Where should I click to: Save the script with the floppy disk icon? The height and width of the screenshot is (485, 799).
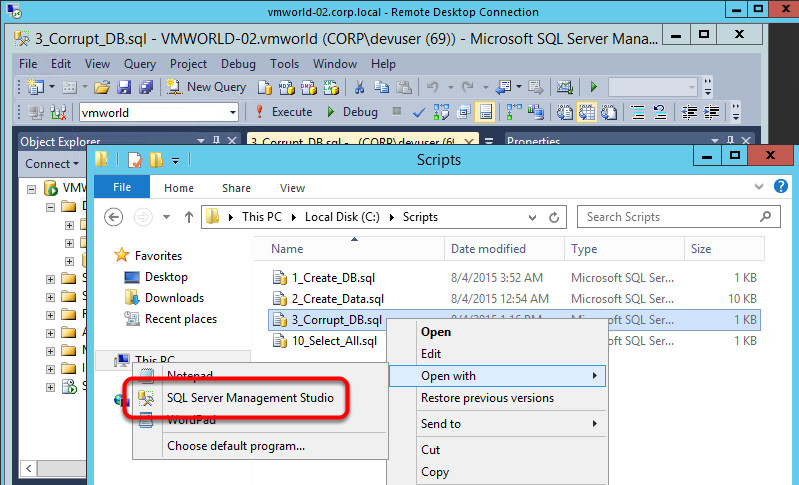coord(124,87)
